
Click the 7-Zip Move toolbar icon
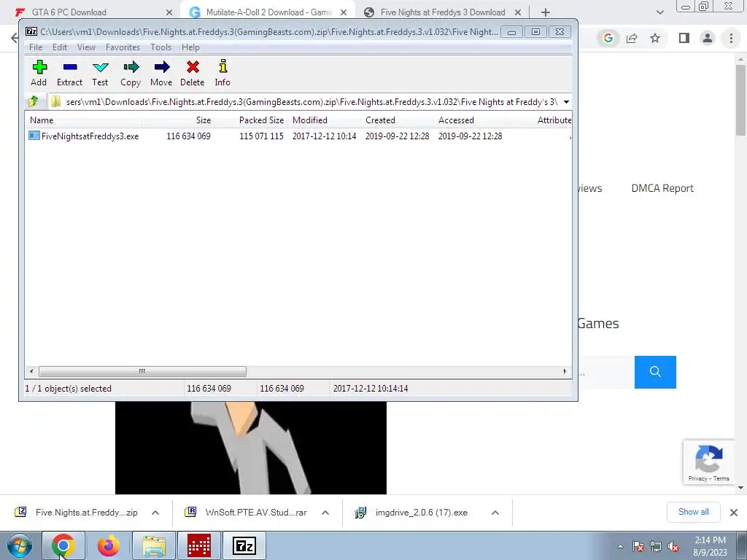pyautogui.click(x=162, y=67)
